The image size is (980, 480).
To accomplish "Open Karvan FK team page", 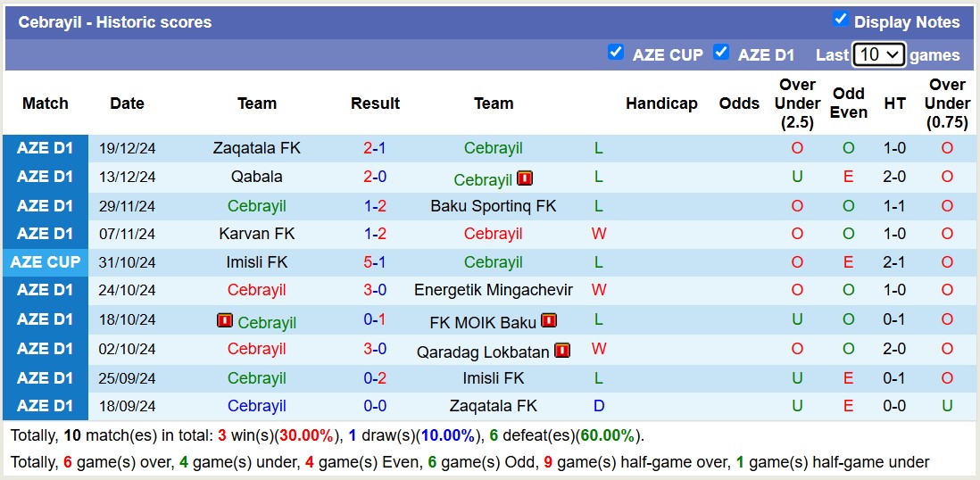I will (257, 234).
